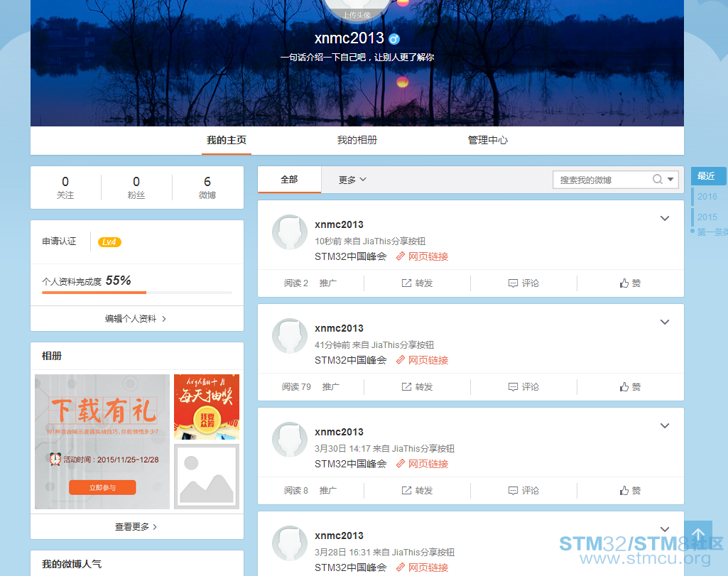
Task: Click the avatar on the 3月30日 14:17 post
Action: pos(290,440)
